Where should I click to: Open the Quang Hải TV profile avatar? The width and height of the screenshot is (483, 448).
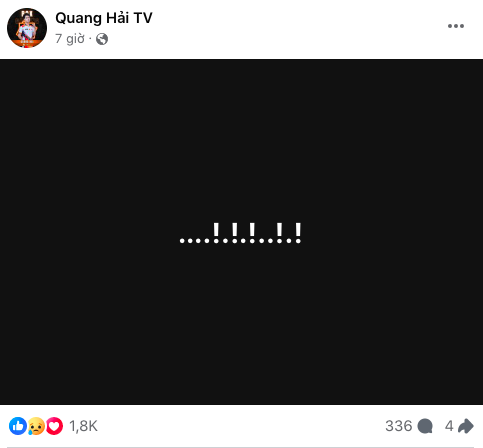pyautogui.click(x=27, y=28)
